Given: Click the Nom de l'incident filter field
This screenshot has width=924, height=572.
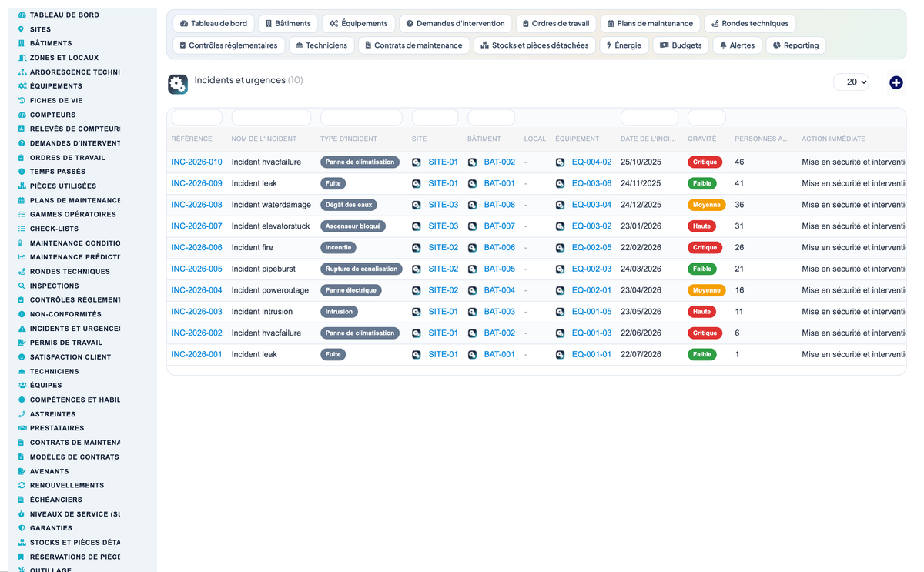Looking at the screenshot, I should 271,118.
